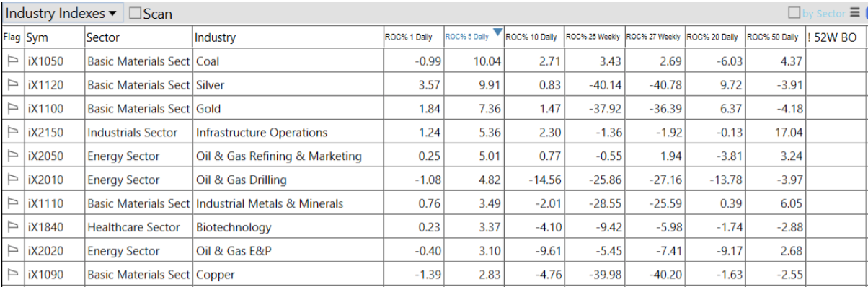Flag the Oil & Gas Drilling row
This screenshot has height=287, width=868.
click(12, 180)
